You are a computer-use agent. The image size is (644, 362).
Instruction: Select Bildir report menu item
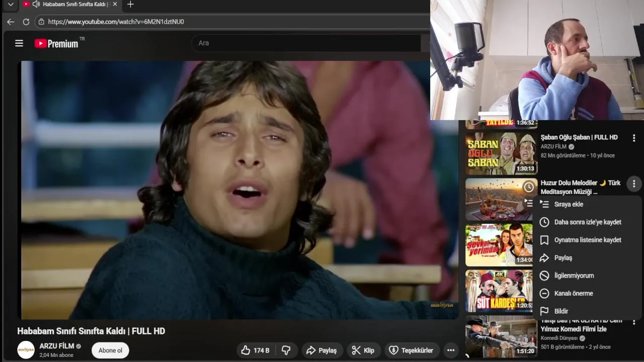pos(587,311)
